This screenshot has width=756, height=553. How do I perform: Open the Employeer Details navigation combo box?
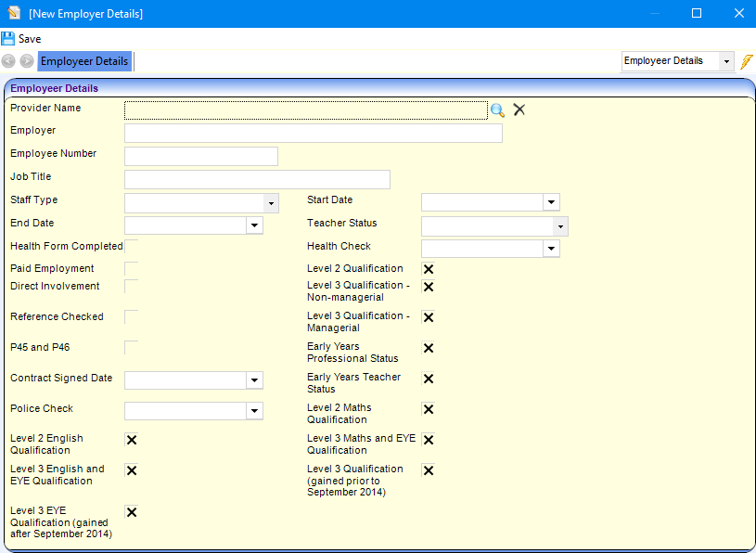click(x=725, y=61)
